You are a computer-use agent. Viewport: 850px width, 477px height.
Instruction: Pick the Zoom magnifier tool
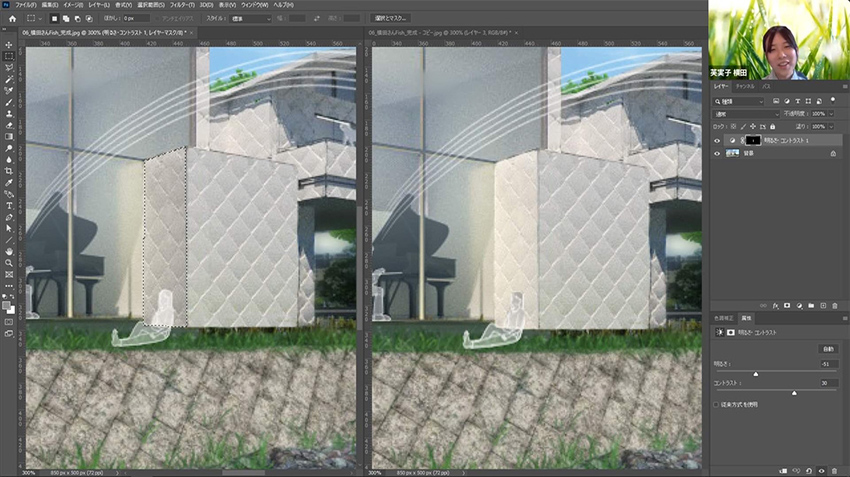tap(9, 263)
